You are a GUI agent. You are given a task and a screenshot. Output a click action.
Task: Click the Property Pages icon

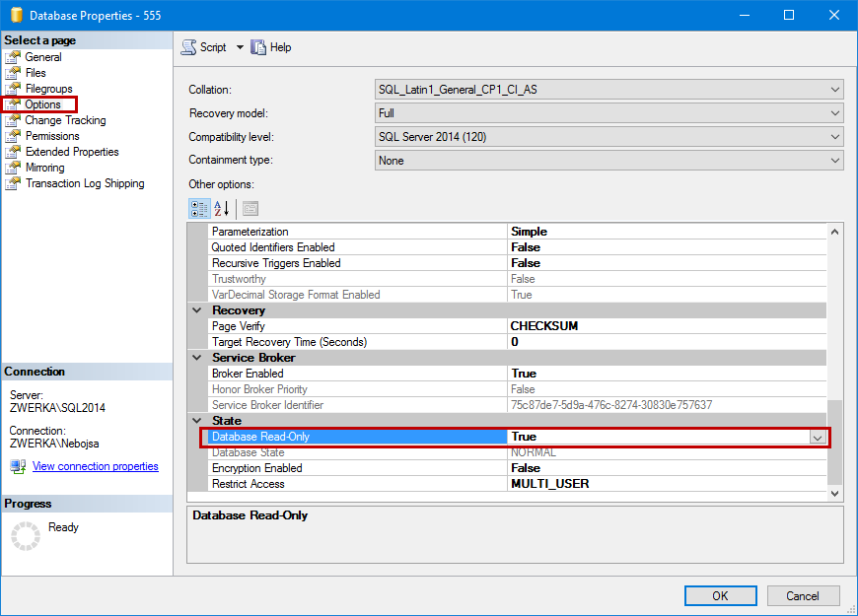pyautogui.click(x=250, y=208)
